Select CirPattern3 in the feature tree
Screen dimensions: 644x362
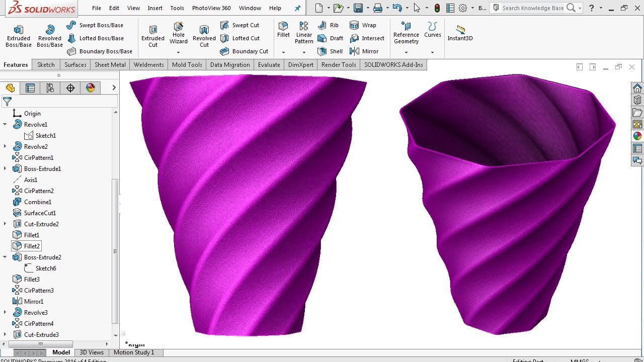tap(33, 290)
